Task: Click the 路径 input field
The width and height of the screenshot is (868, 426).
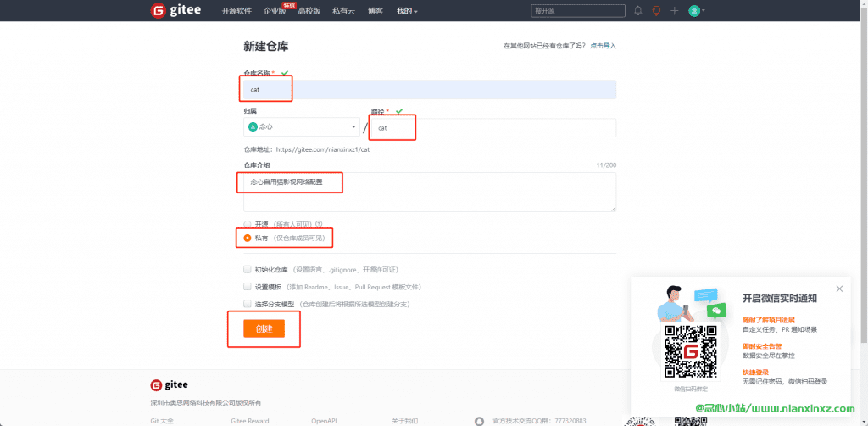Action: tap(493, 128)
